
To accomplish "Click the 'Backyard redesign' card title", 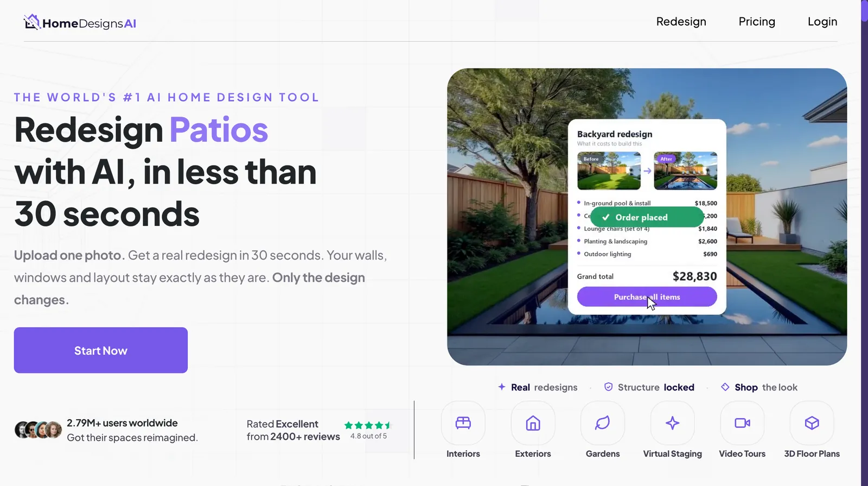I will 615,134.
